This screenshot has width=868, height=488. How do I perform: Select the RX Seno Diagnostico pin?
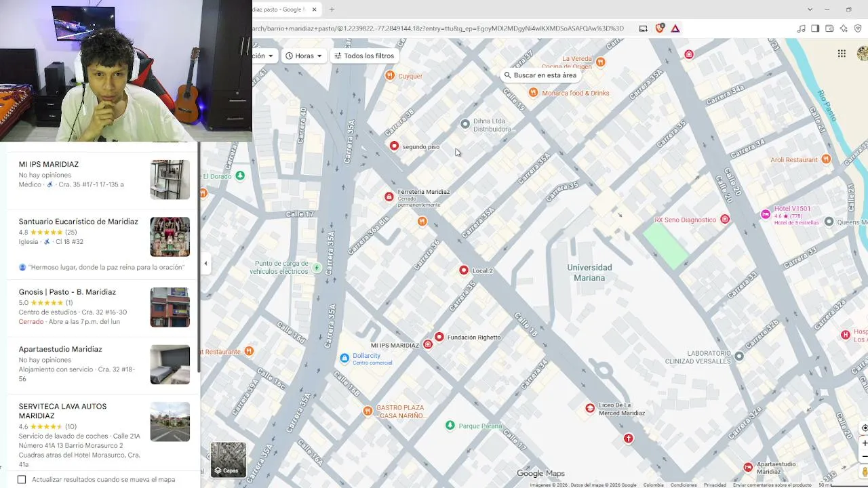[x=725, y=219]
